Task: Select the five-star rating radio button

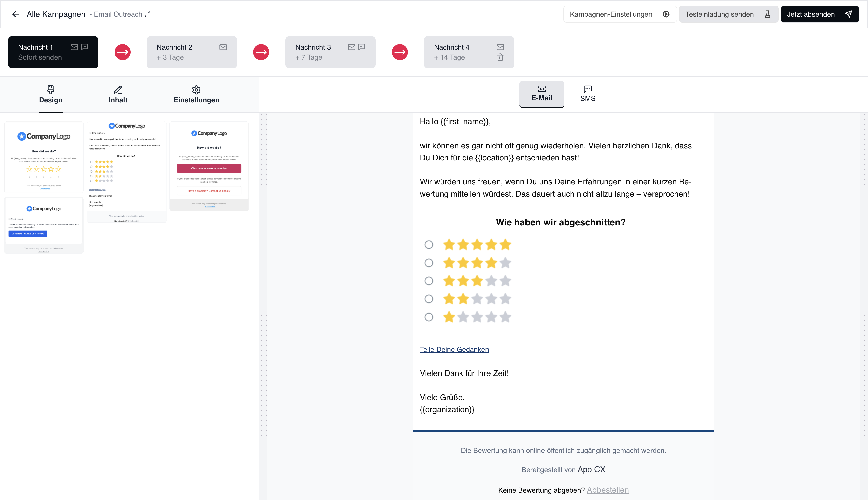Action: click(428, 245)
